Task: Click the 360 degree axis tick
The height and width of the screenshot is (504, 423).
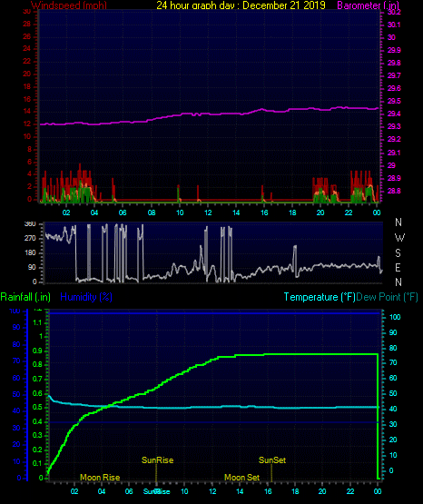Action: pyautogui.click(x=30, y=224)
